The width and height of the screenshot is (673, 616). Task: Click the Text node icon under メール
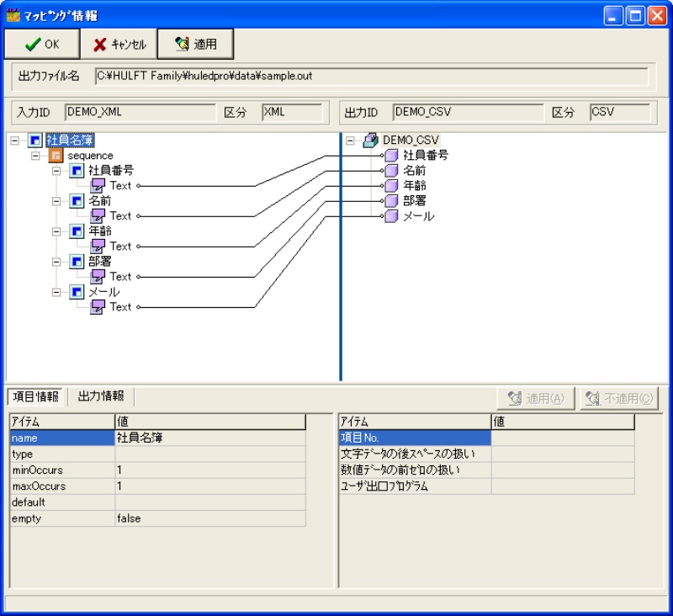(x=98, y=307)
